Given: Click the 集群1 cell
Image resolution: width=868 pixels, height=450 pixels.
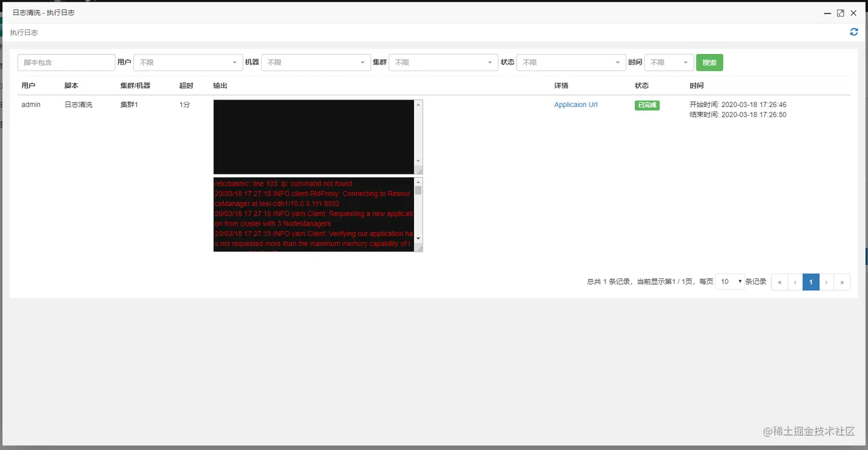Looking at the screenshot, I should (129, 105).
